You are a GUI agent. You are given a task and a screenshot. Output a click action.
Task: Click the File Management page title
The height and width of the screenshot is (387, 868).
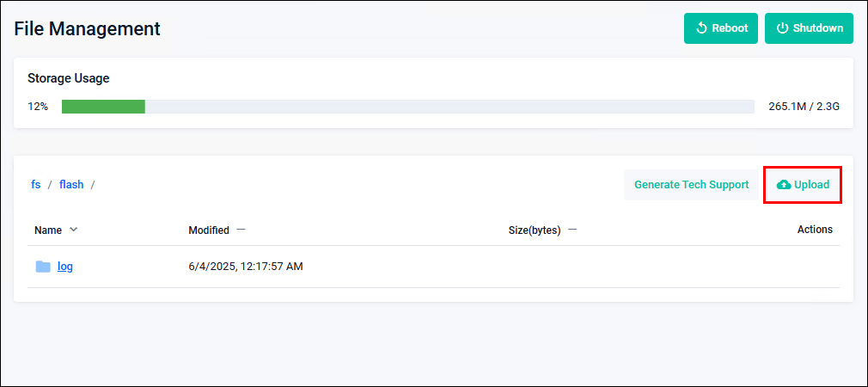[x=88, y=28]
